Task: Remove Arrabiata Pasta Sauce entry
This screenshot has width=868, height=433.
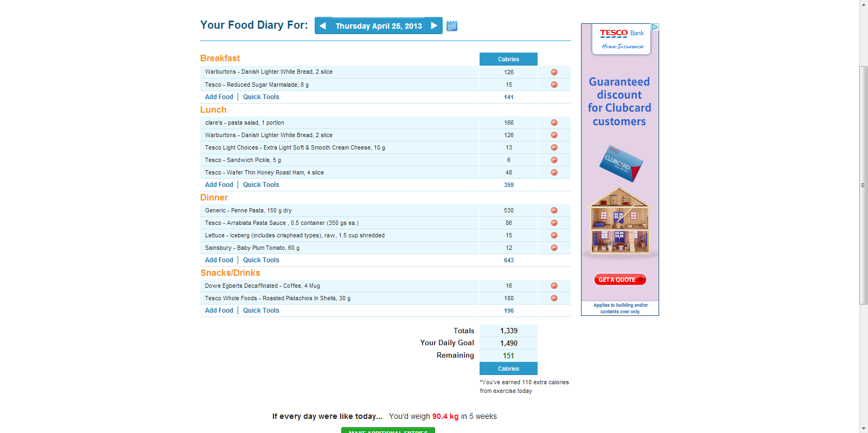Action: (554, 223)
